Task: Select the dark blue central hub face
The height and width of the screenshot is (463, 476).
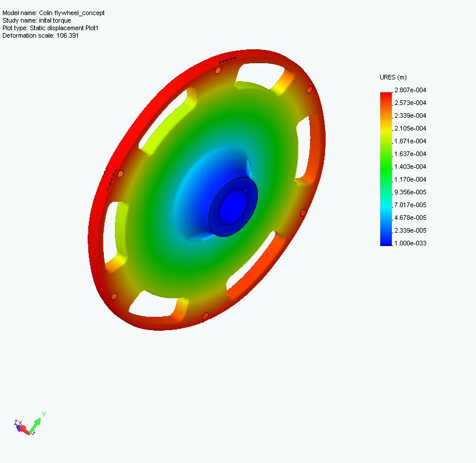Action: [234, 205]
